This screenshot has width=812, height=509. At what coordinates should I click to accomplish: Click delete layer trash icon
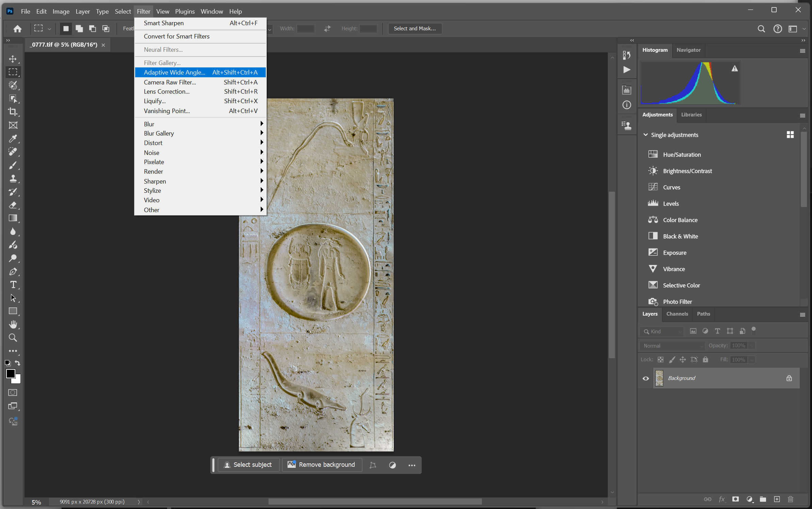(x=790, y=499)
